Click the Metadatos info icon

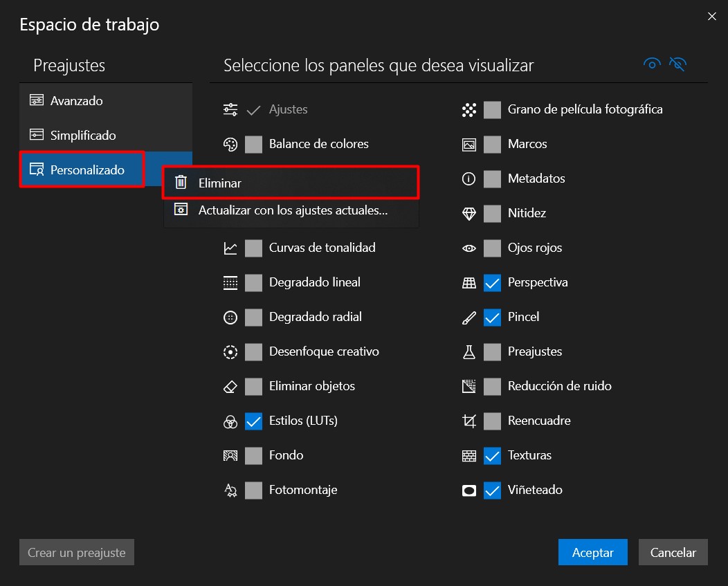pos(469,178)
